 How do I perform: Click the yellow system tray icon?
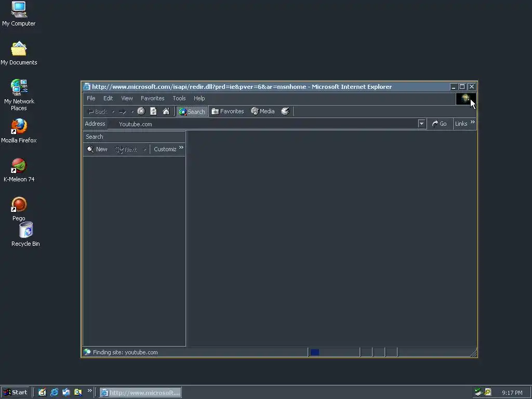487,392
